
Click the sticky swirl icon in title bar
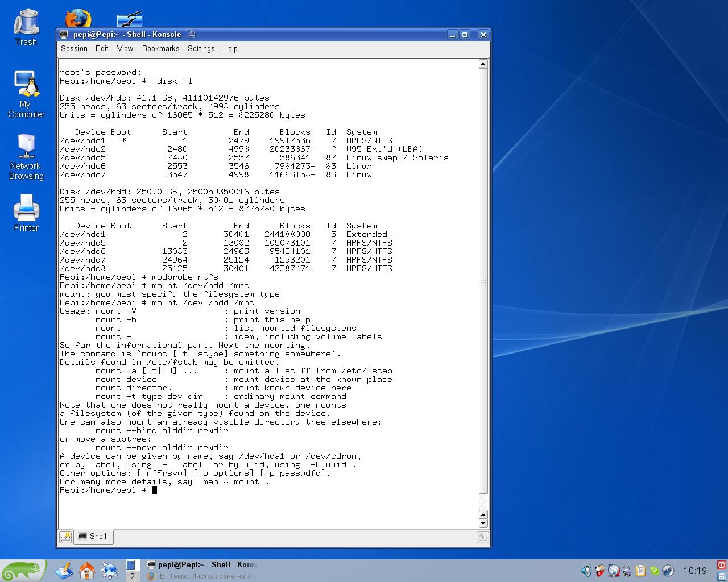pyautogui.click(x=191, y=34)
